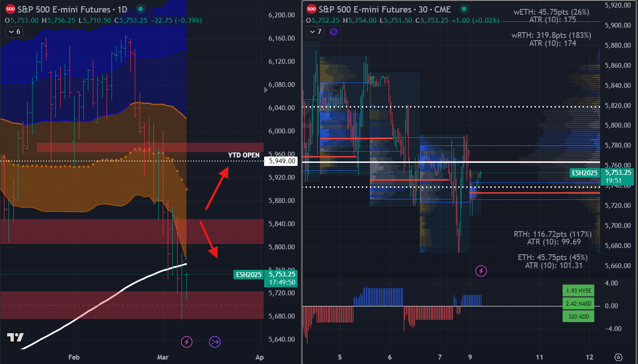Screen dimensions: 638x364
Task: Click the purple arrow scroll-to-latest-bar icon
Action: 215,342
